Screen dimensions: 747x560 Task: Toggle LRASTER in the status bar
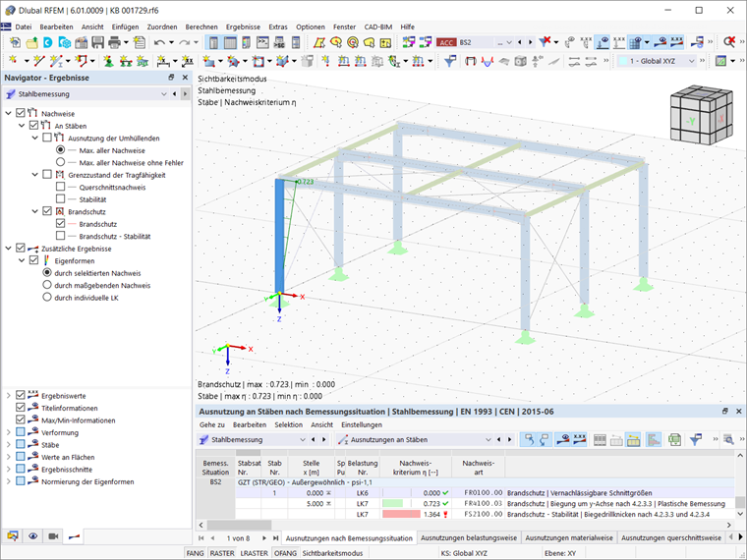coord(254,553)
